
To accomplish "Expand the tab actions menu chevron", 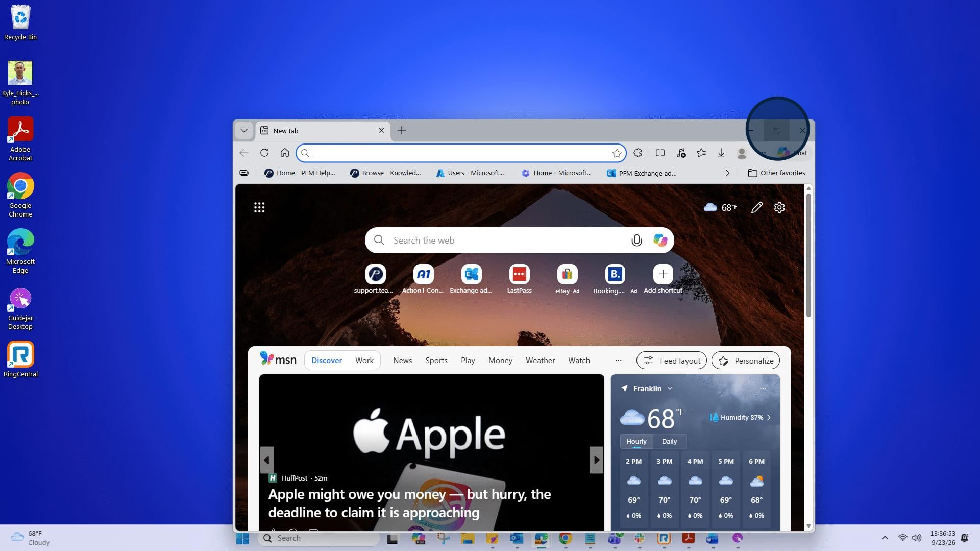I will [x=244, y=131].
